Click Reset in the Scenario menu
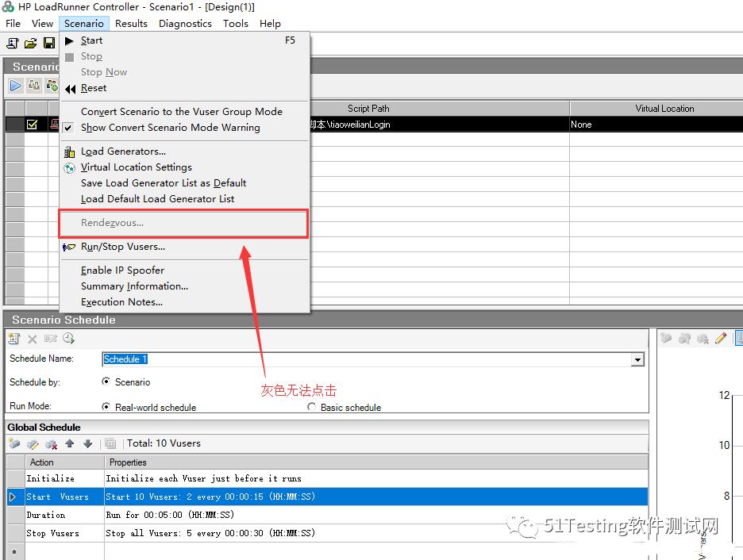This screenshot has width=743, height=560. coord(185,88)
